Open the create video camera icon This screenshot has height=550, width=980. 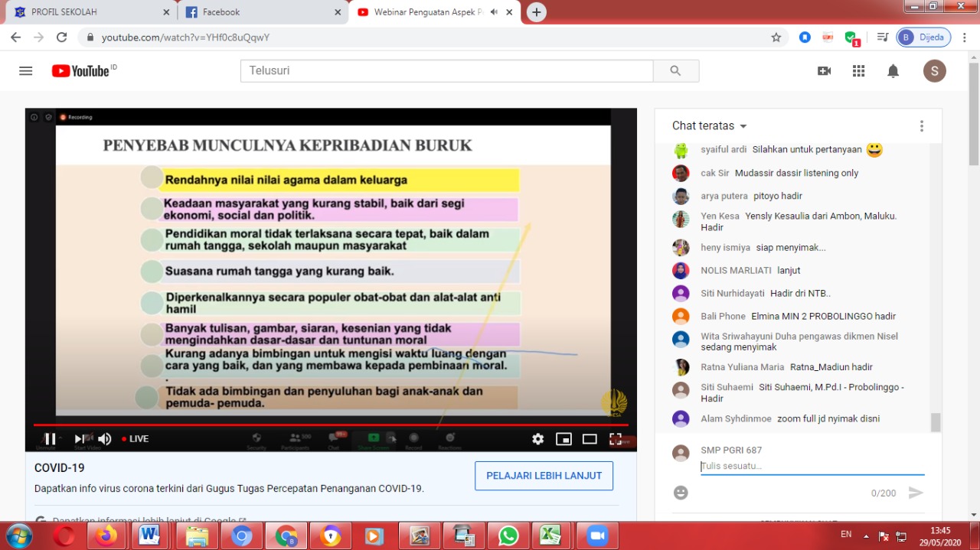point(824,71)
